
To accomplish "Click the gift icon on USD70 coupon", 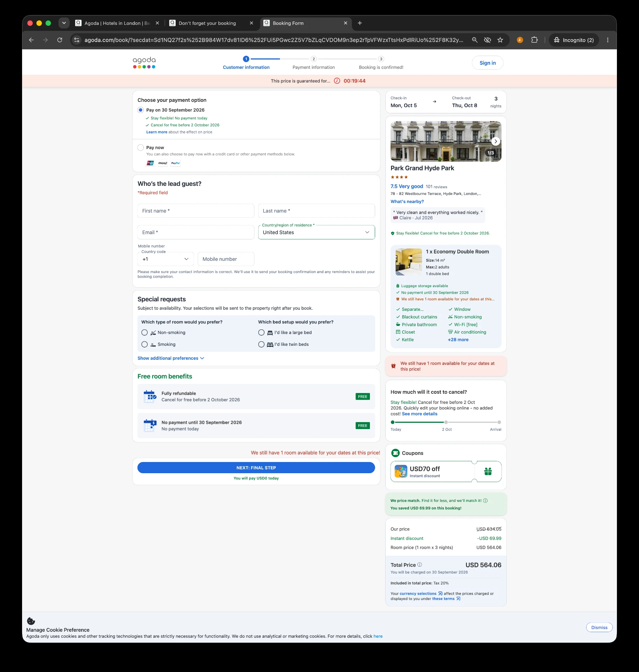I will 488,471.
